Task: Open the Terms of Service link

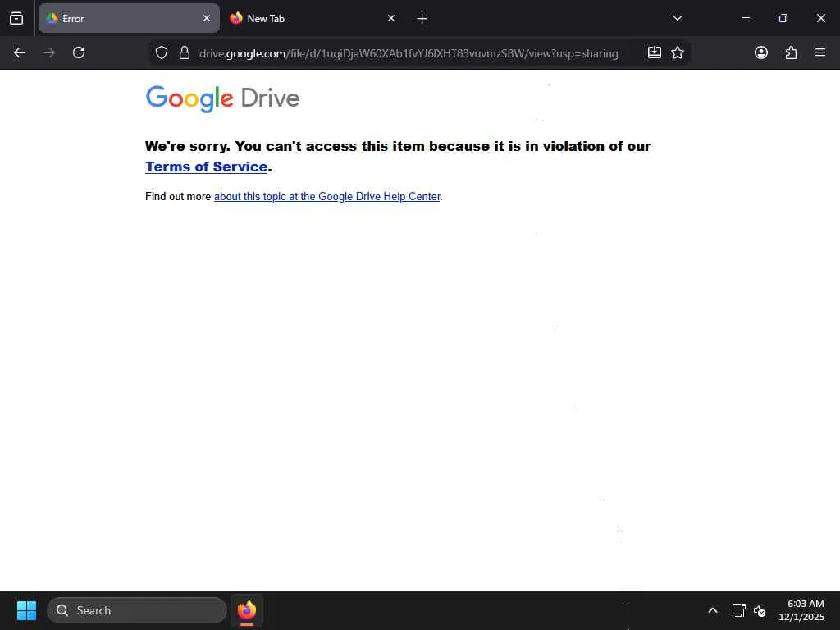Action: [206, 167]
